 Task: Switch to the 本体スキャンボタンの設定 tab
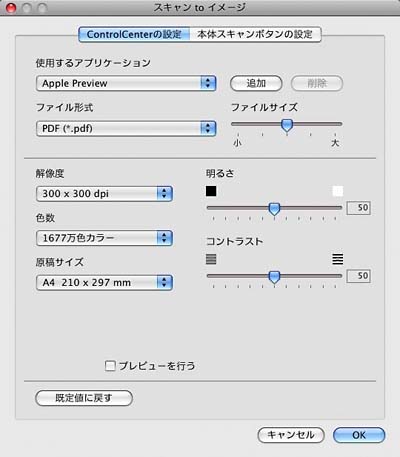255,34
